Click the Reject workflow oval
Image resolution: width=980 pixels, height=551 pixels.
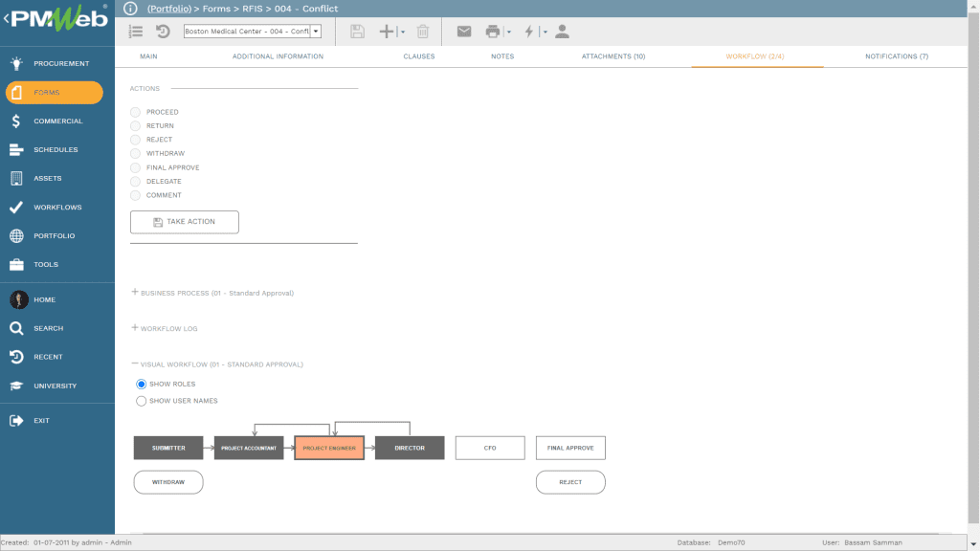(570, 482)
